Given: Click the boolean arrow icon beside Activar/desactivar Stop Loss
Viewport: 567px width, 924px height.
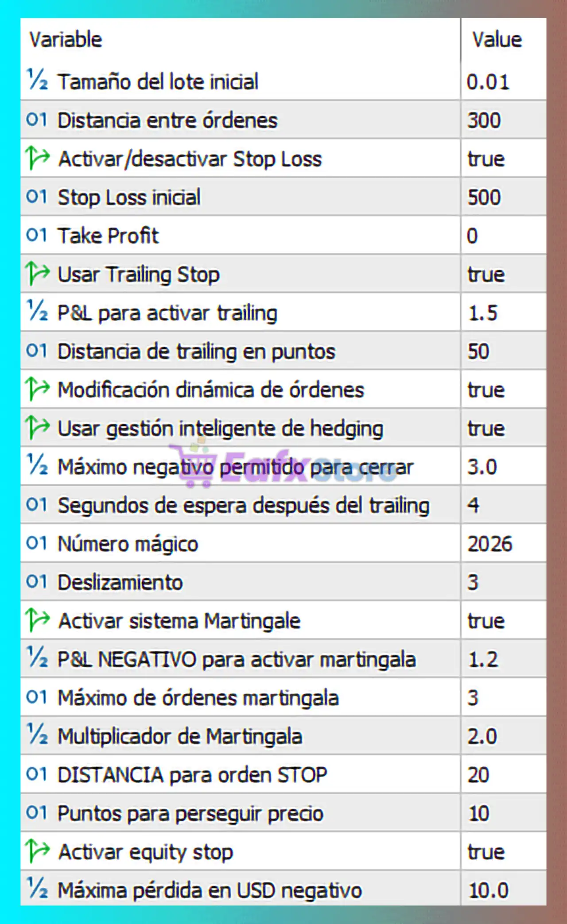Looking at the screenshot, I should 37,158.
